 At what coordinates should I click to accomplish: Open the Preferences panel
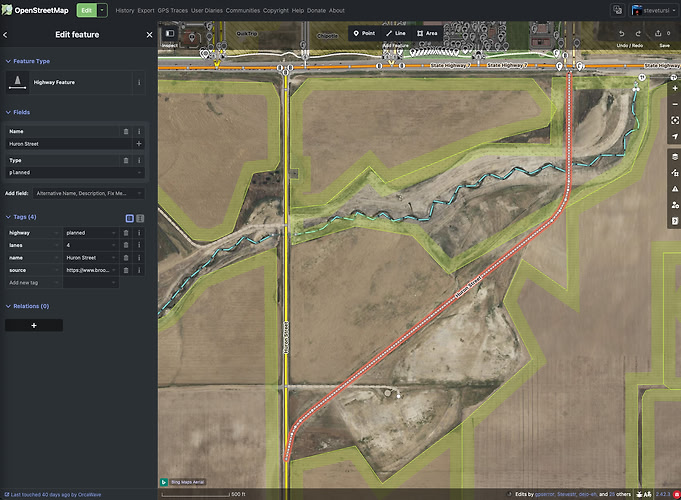tap(674, 205)
